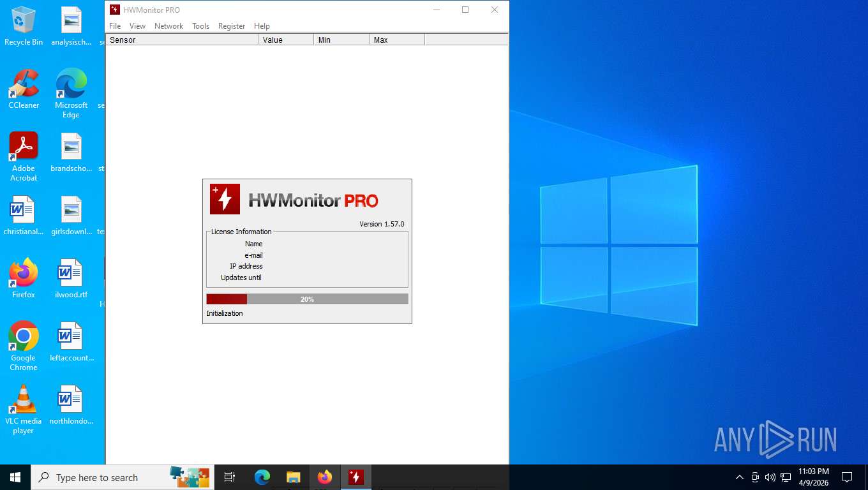Select the christianal... Word document icon
This screenshot has height=490, width=868.
[x=24, y=216]
